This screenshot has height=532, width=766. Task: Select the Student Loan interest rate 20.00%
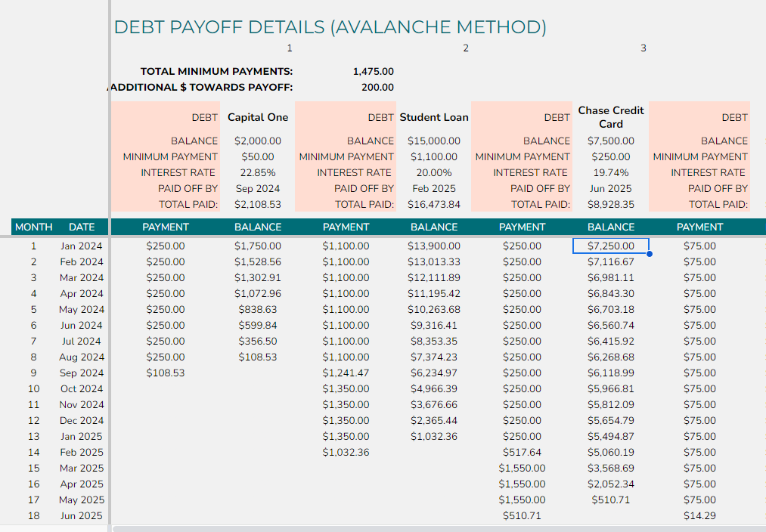pos(433,172)
